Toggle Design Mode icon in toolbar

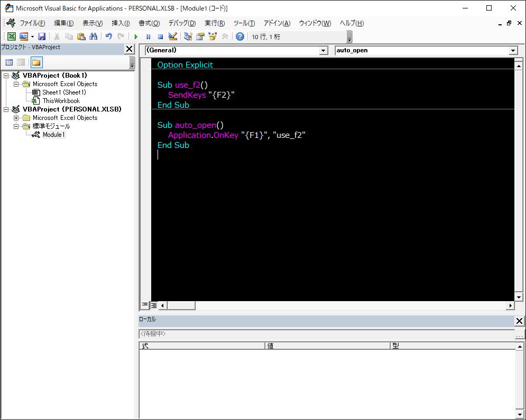click(172, 36)
